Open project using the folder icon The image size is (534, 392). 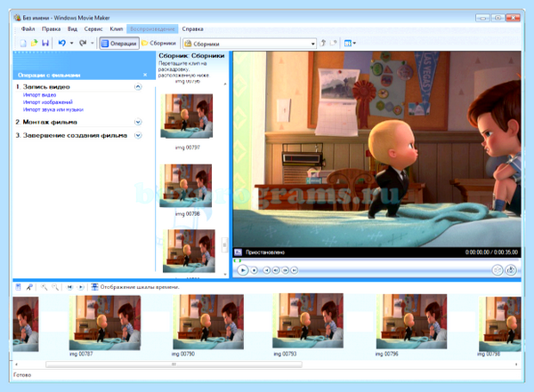coord(34,44)
